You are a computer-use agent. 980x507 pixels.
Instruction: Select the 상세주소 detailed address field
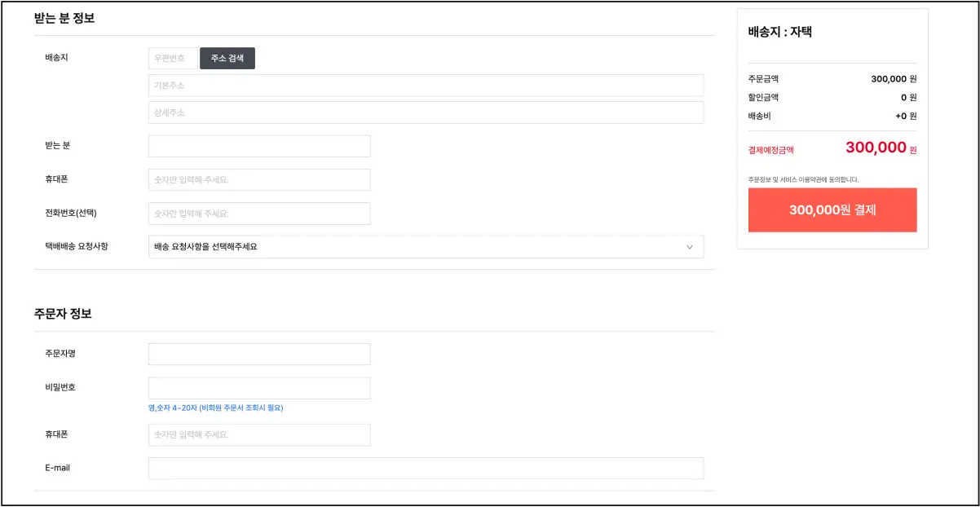click(x=426, y=112)
